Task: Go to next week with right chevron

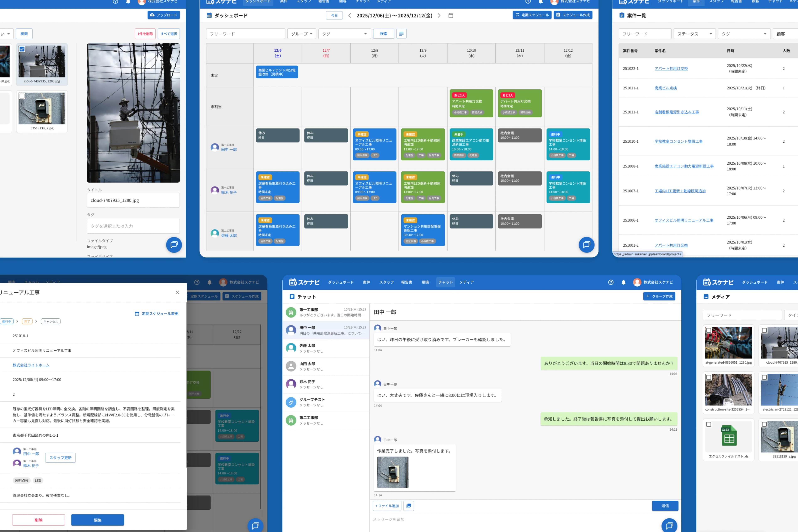Action: (439, 15)
